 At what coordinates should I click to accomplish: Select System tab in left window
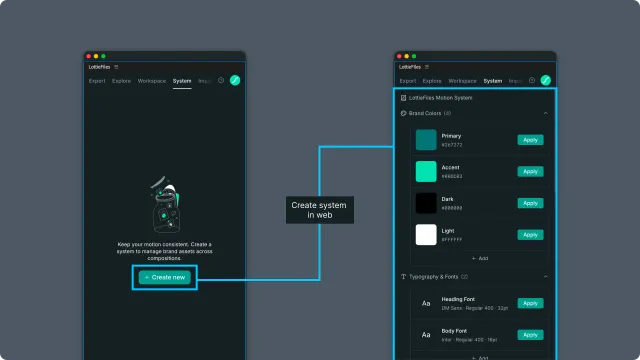point(182,81)
